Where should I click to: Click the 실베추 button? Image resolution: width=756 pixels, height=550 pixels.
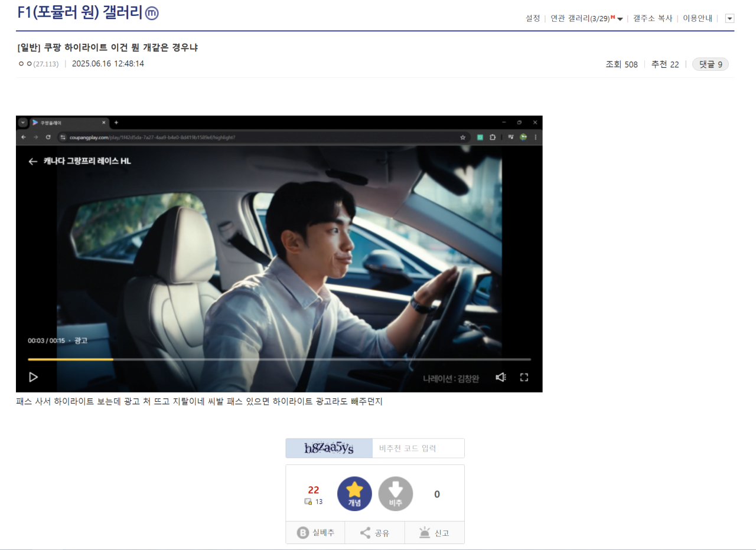pyautogui.click(x=315, y=533)
